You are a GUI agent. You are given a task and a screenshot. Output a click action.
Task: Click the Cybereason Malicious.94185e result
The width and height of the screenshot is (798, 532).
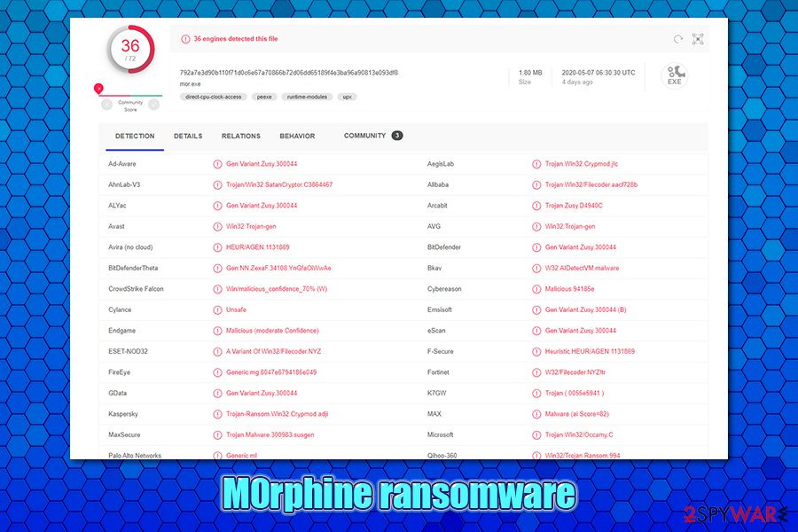569,289
